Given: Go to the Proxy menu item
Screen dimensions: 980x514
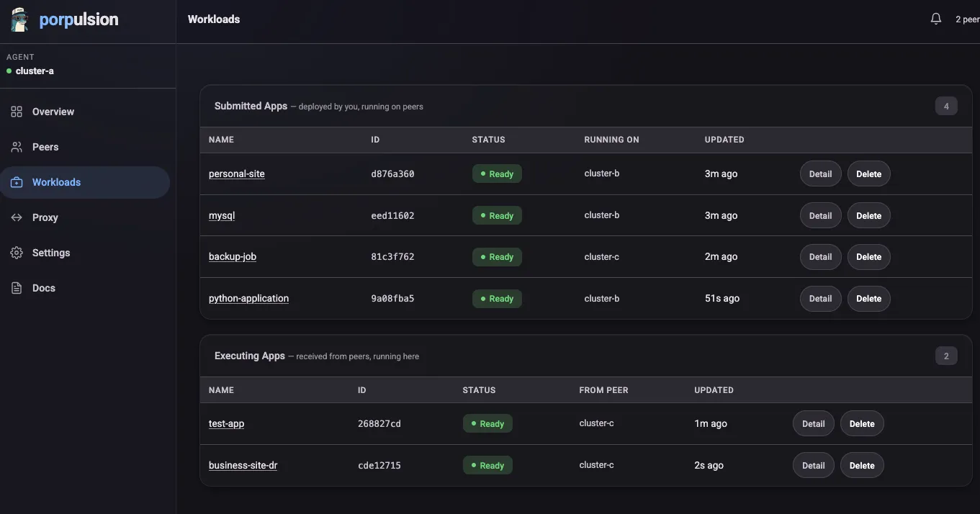Looking at the screenshot, I should click(45, 217).
